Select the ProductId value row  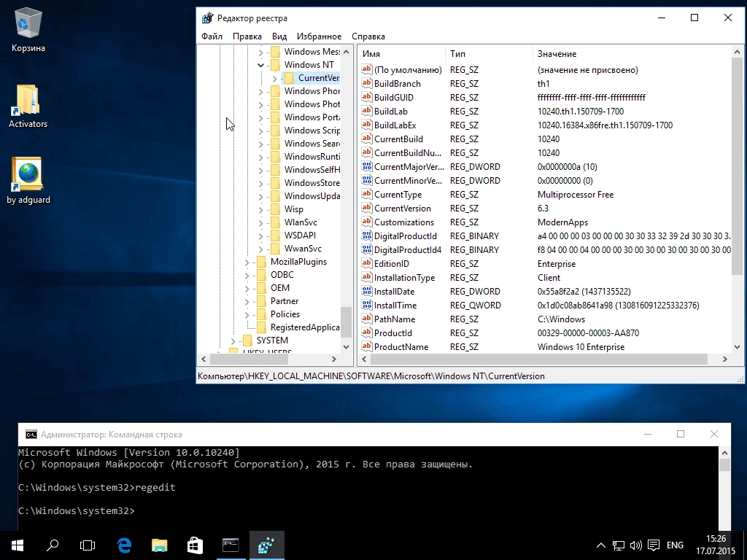coord(544,332)
